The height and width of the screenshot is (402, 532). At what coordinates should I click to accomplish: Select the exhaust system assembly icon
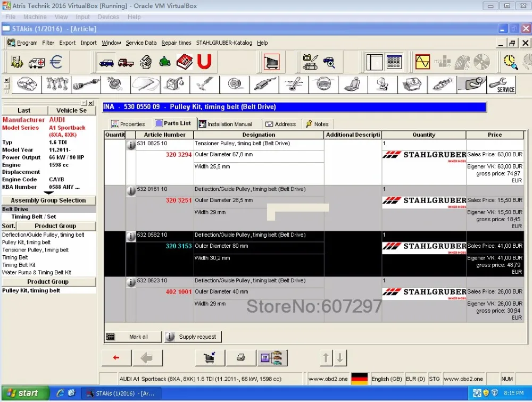tap(264, 85)
